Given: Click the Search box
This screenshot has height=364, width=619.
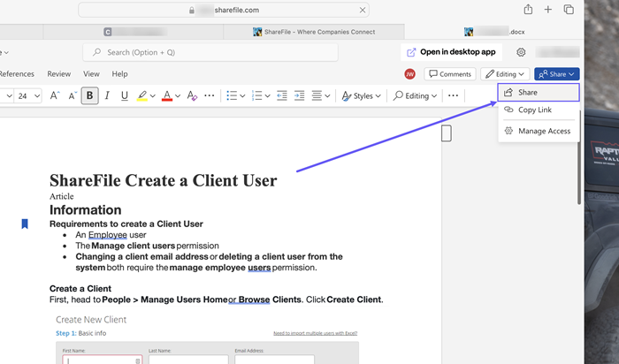Looking at the screenshot, I should click(210, 52).
